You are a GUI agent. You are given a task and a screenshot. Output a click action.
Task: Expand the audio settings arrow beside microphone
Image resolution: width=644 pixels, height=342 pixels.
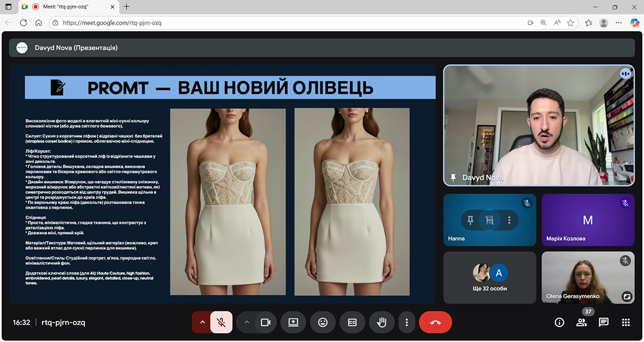pyautogui.click(x=202, y=322)
